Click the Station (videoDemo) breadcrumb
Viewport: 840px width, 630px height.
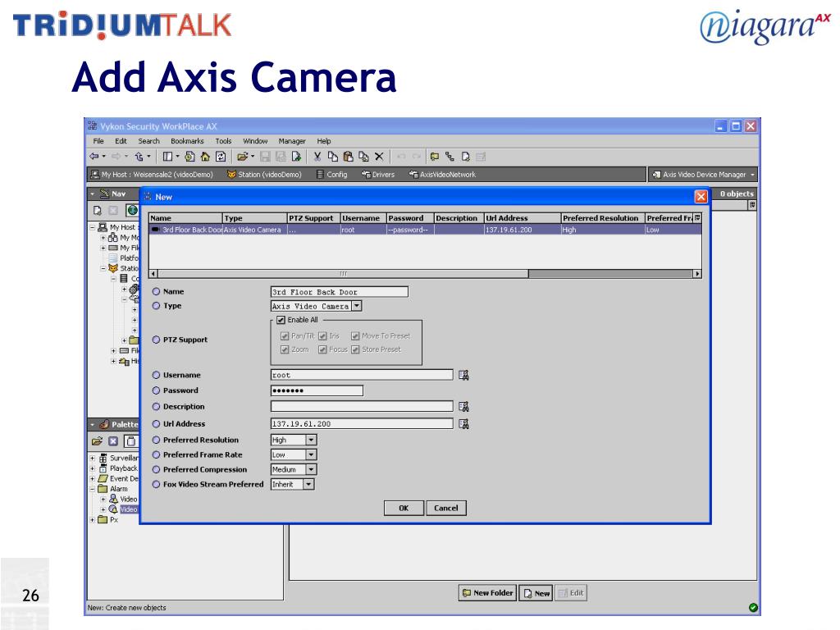(264, 174)
